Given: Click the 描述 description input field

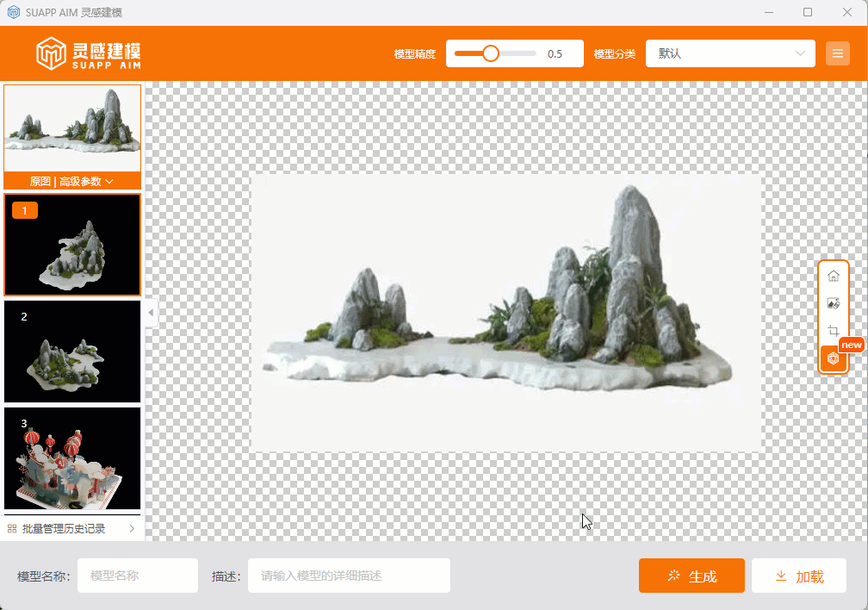Looking at the screenshot, I should tap(349, 576).
